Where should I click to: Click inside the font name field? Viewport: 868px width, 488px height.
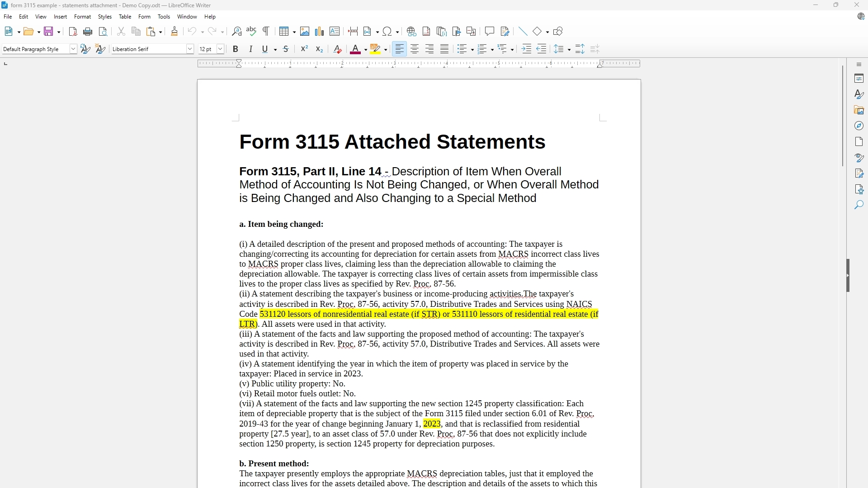pos(148,49)
